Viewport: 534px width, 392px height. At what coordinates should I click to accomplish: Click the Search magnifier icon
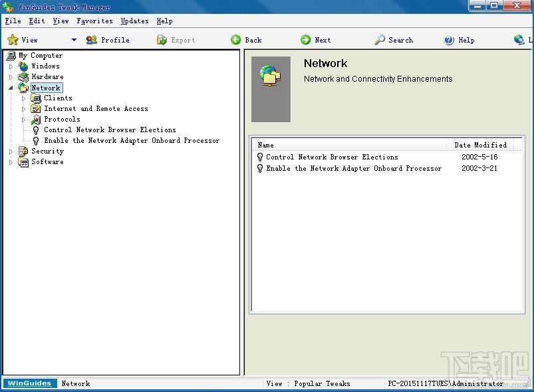[379, 40]
